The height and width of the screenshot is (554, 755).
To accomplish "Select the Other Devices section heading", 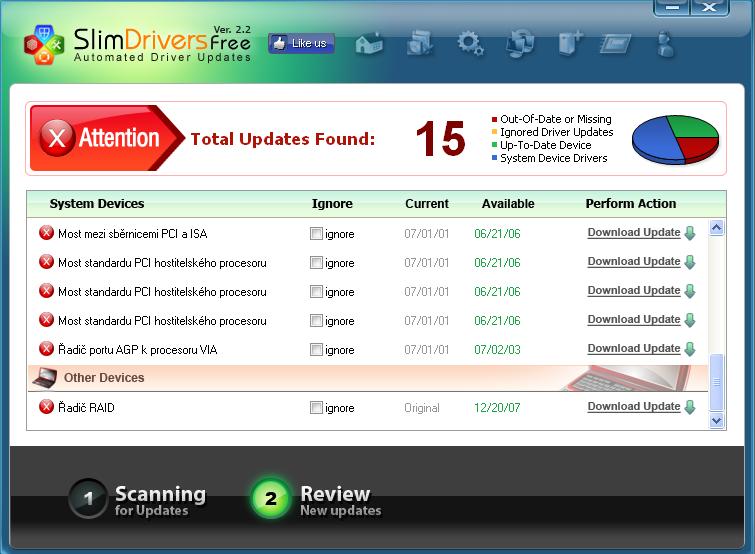I will pyautogui.click(x=104, y=378).
